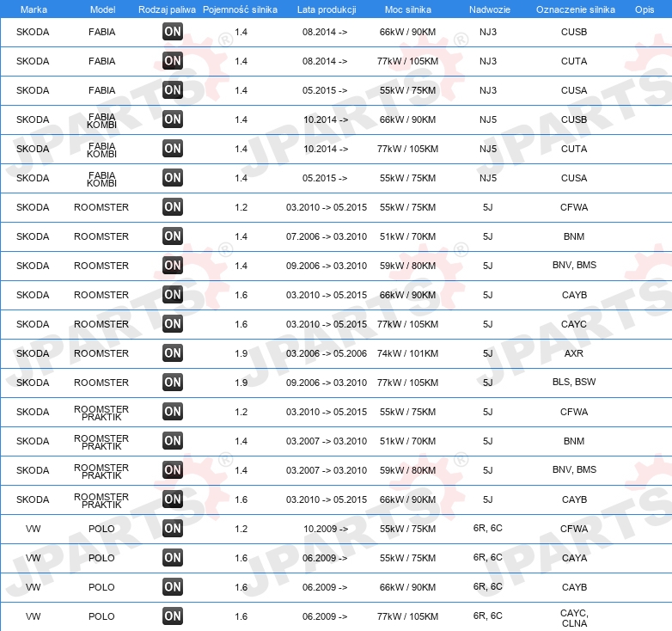Select engine code AXR
672x631 pixels.
point(574,353)
